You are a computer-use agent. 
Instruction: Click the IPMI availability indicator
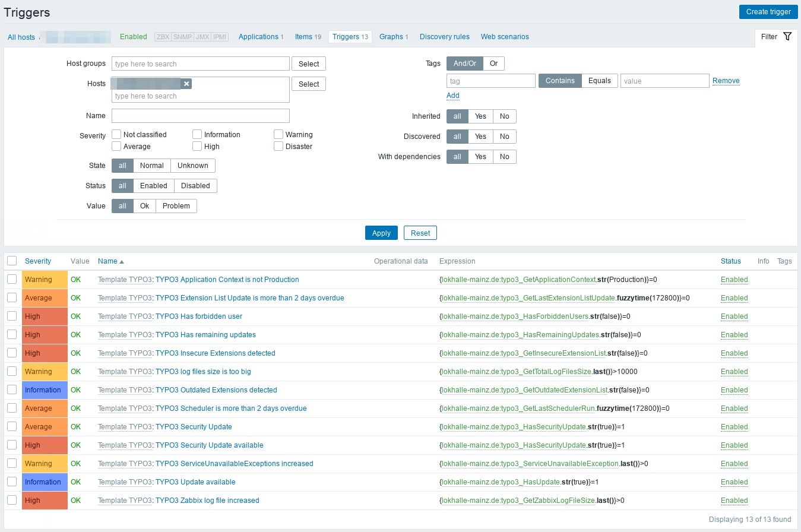220,37
